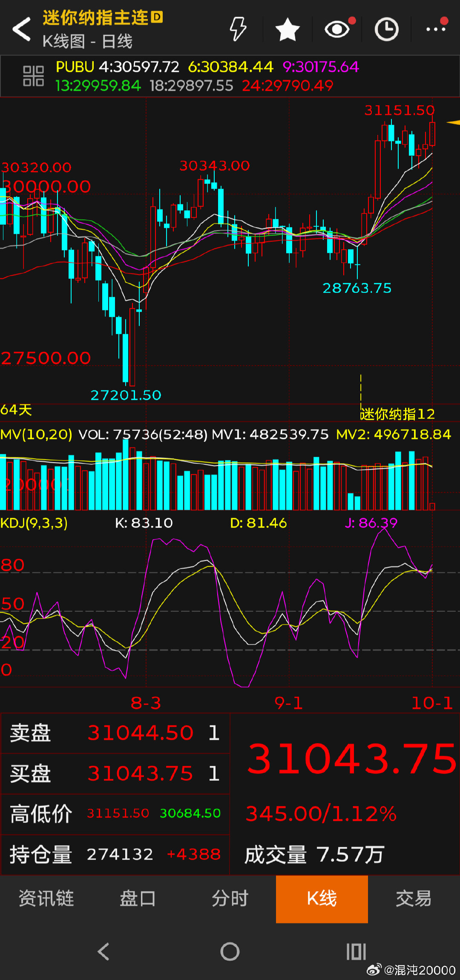Open the Android recent apps button
460x980 pixels.
pyautogui.click(x=356, y=951)
